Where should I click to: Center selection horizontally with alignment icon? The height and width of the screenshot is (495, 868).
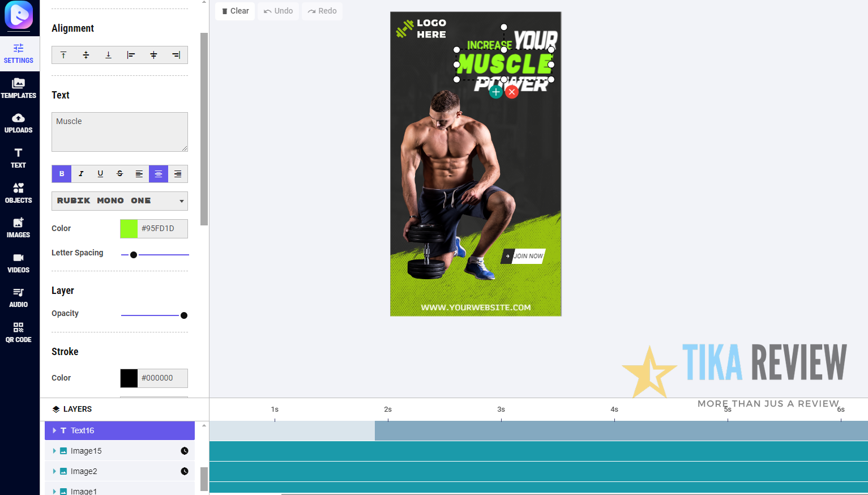pyautogui.click(x=153, y=55)
